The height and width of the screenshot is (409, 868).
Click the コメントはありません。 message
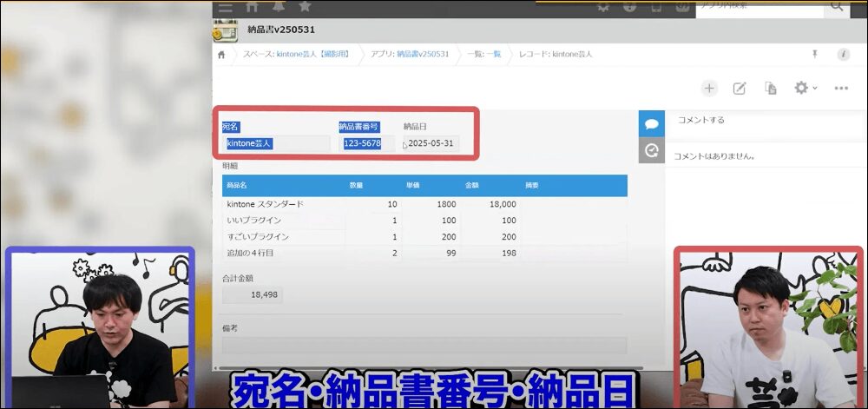[x=714, y=156]
